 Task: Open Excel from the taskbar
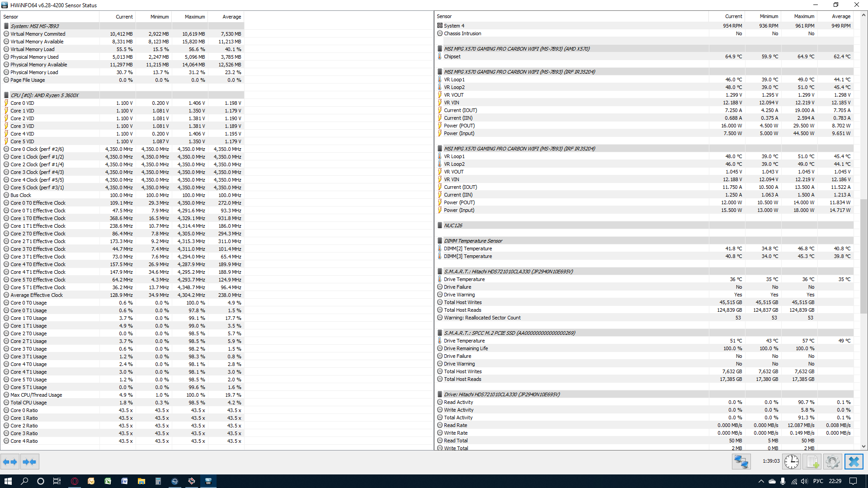click(108, 481)
